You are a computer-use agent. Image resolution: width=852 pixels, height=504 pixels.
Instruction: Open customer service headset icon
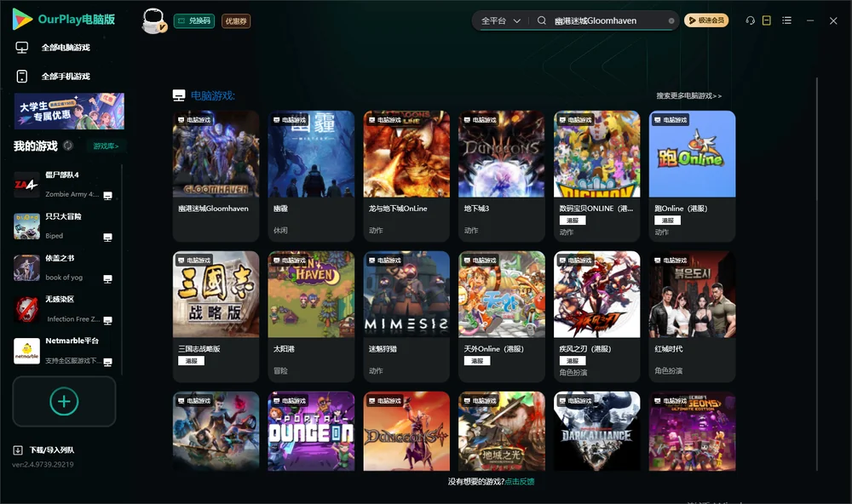(750, 20)
